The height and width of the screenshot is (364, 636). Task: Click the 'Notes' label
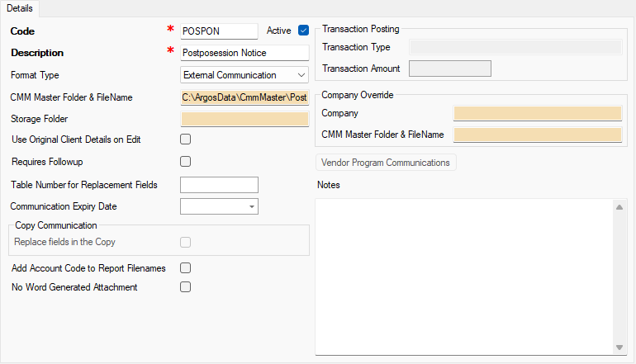pos(329,185)
